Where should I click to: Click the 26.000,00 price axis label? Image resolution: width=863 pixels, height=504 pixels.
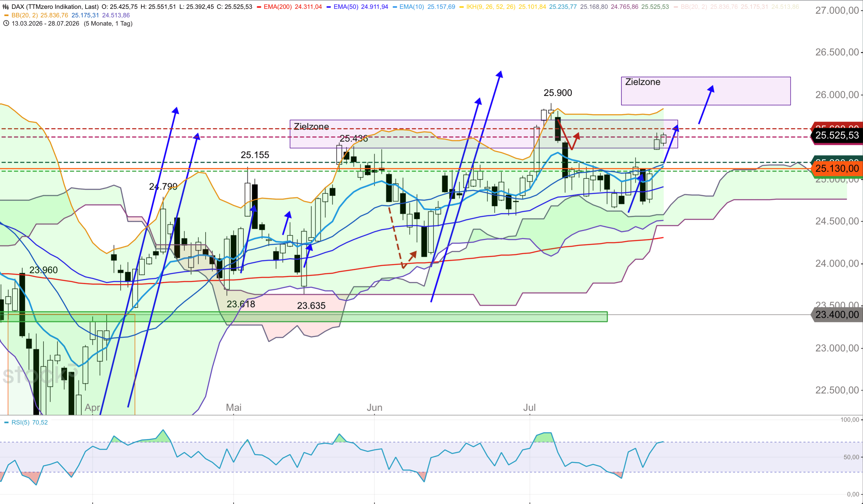(837, 94)
